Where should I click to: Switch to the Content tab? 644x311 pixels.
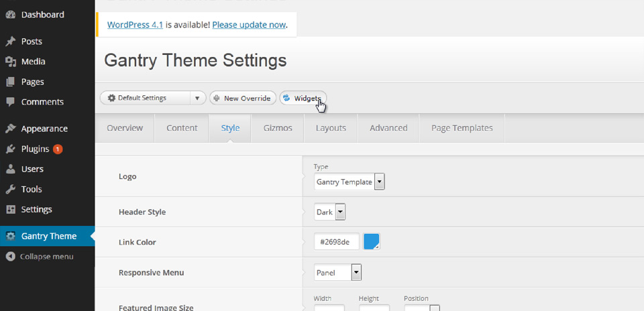(x=182, y=128)
